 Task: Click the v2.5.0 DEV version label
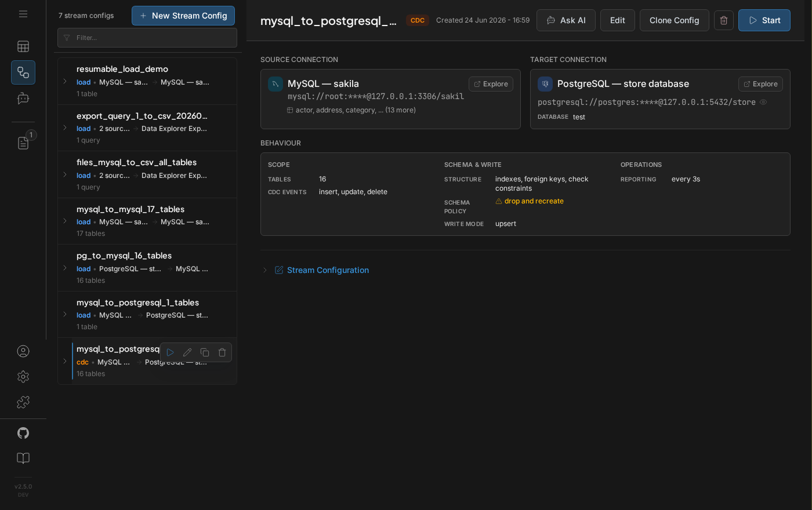point(23,490)
